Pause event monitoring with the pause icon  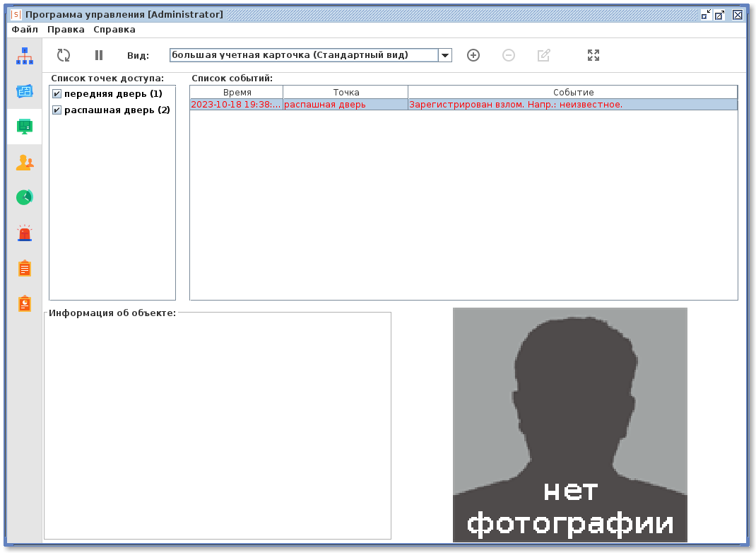99,55
